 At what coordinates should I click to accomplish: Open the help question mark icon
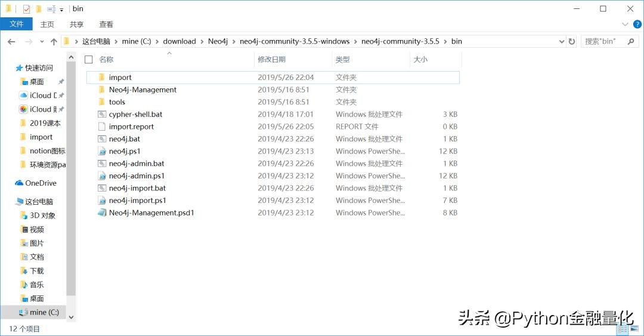(x=637, y=24)
